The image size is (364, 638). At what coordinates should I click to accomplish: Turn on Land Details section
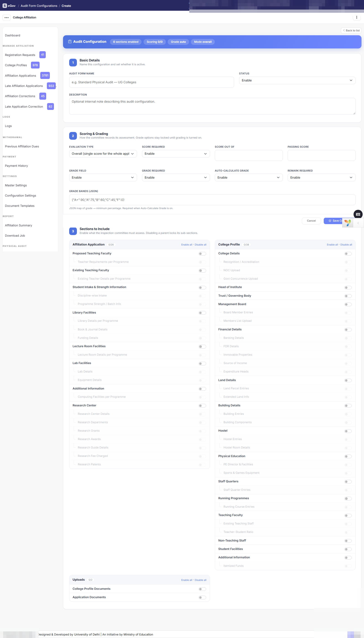pos(348,380)
